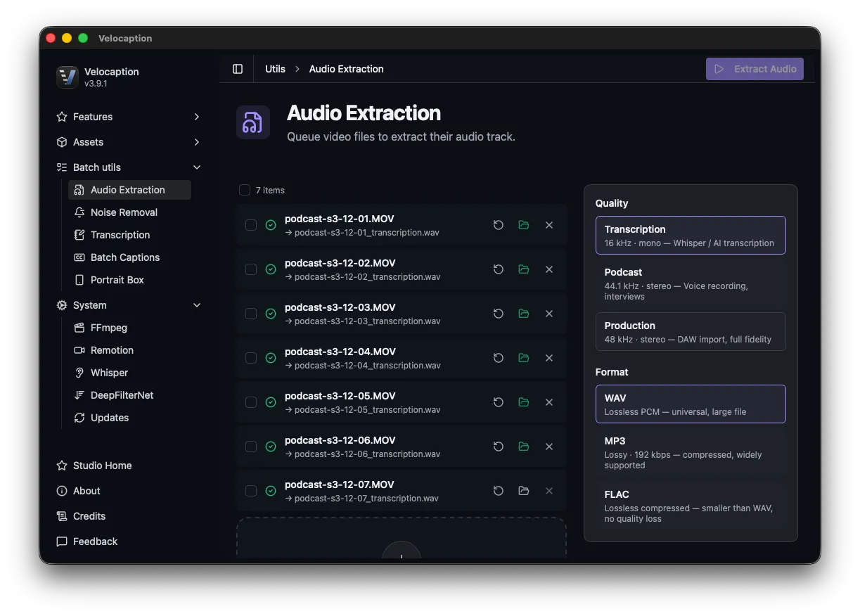This screenshot has height=616, width=860.
Task: Re-run extraction for podcast-s3-12-06.MOV
Action: click(499, 447)
